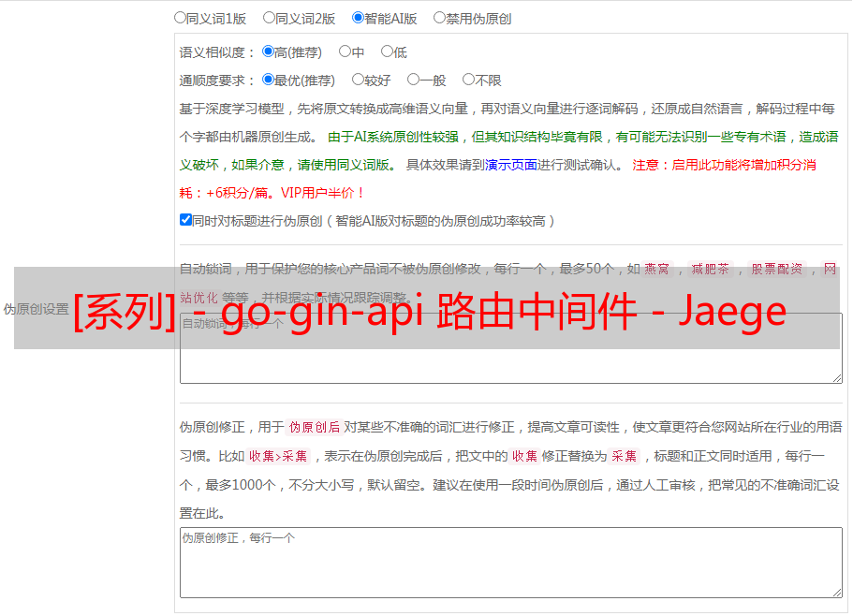This screenshot has width=853, height=616.
Task: Select 不限 for 通顺度要求
Action: pos(468,80)
